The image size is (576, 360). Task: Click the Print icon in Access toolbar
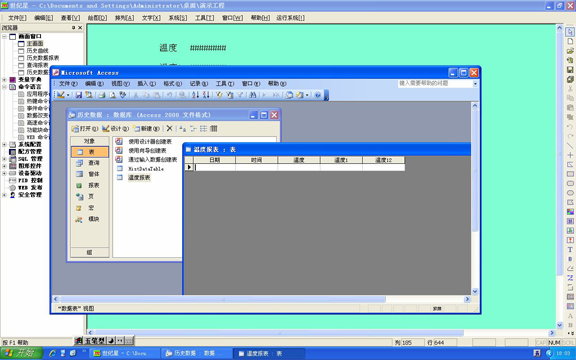tap(102, 95)
